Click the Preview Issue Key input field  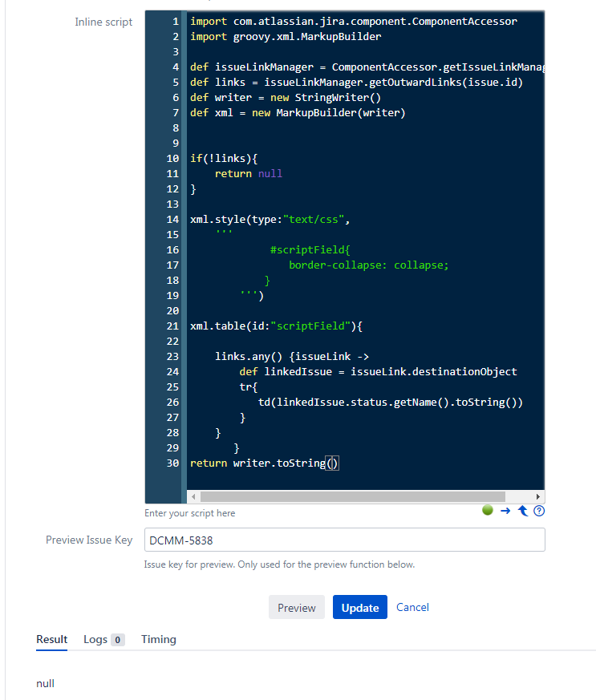point(345,540)
